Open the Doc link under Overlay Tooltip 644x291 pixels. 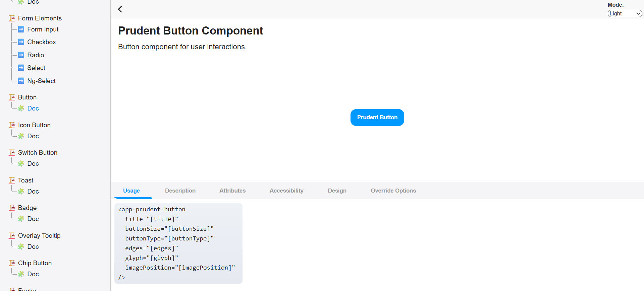tap(33, 246)
